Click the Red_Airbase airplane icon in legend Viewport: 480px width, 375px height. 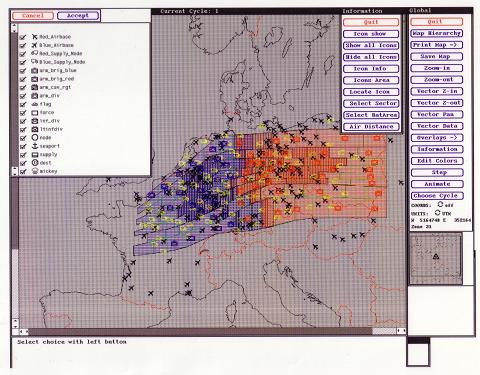click(34, 37)
